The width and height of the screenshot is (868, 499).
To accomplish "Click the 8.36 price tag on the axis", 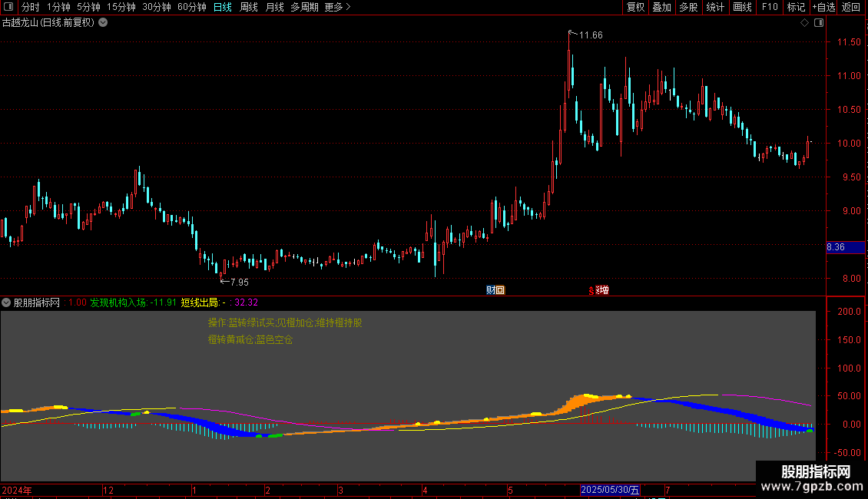I will (x=845, y=247).
